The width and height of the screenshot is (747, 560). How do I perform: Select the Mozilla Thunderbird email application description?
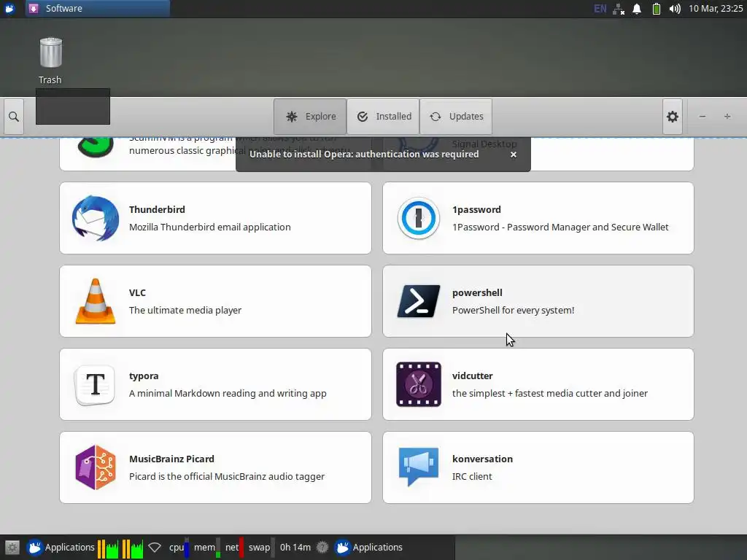[x=209, y=227]
